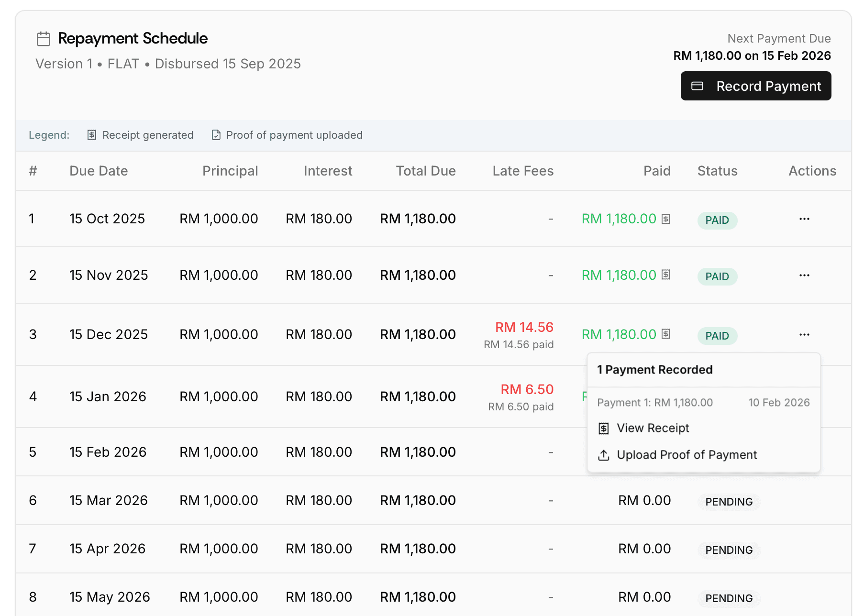
Task: Click the receipt icon beside December's RM 1,180.00
Action: (x=665, y=334)
